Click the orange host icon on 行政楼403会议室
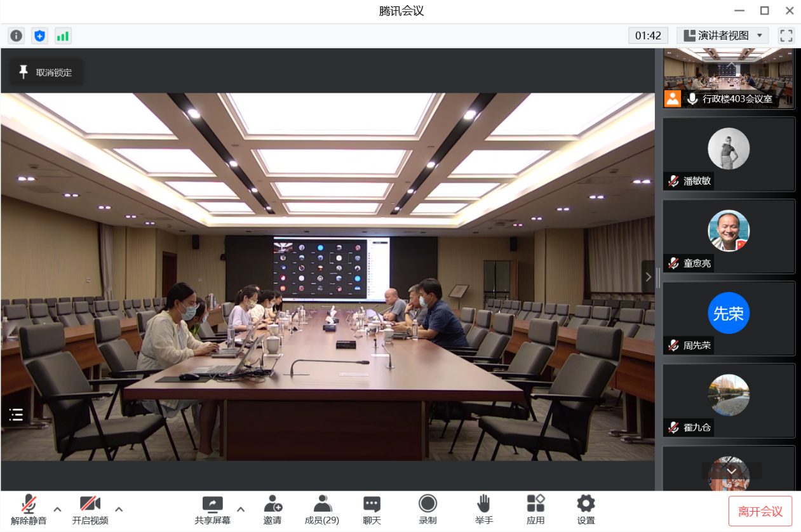The image size is (801, 532). [673, 99]
